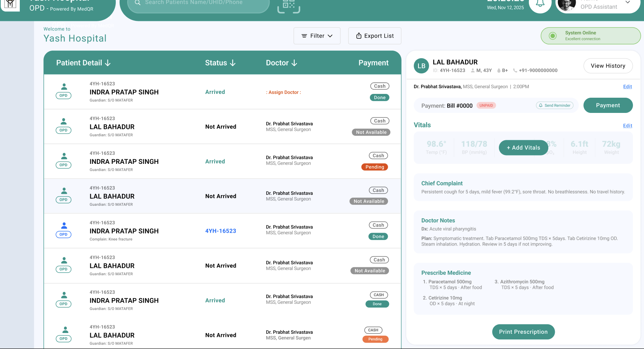Toggle the Pending payment badge
The image size is (644, 349).
point(374,167)
